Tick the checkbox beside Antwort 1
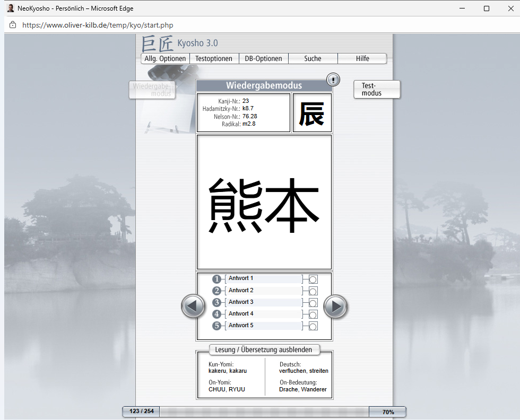Screen dimensions: 520x420 tap(313, 279)
